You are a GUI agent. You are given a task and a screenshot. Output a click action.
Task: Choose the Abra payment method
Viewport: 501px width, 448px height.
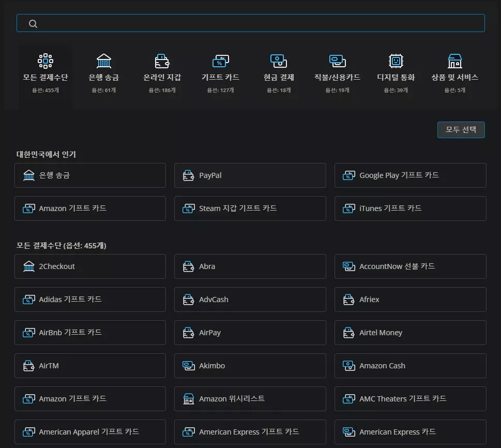(x=250, y=266)
